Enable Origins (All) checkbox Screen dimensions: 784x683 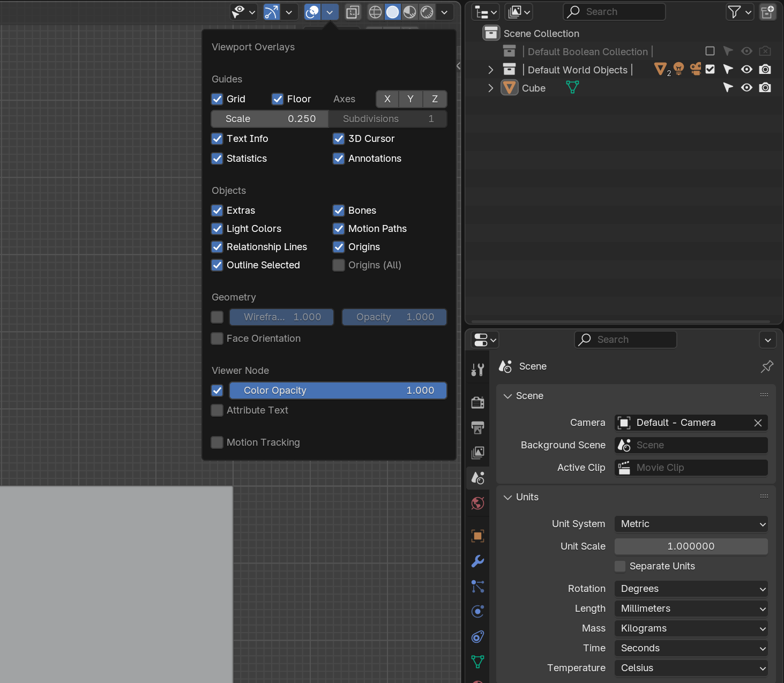[x=339, y=265]
